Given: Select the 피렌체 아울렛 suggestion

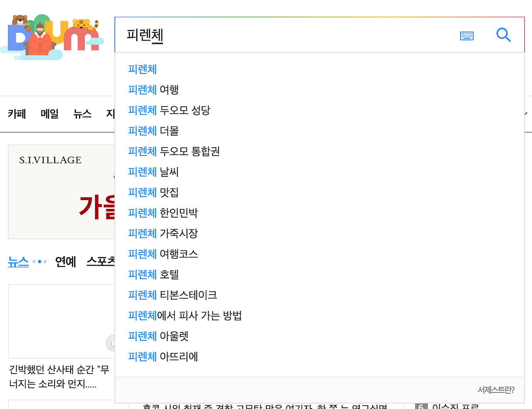Looking at the screenshot, I should (x=158, y=336).
